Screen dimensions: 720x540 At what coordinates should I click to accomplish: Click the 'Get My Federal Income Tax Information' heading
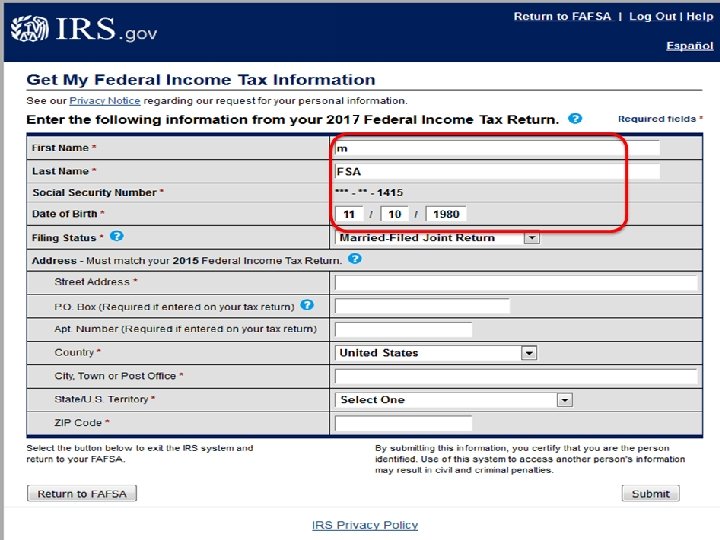[x=201, y=80]
